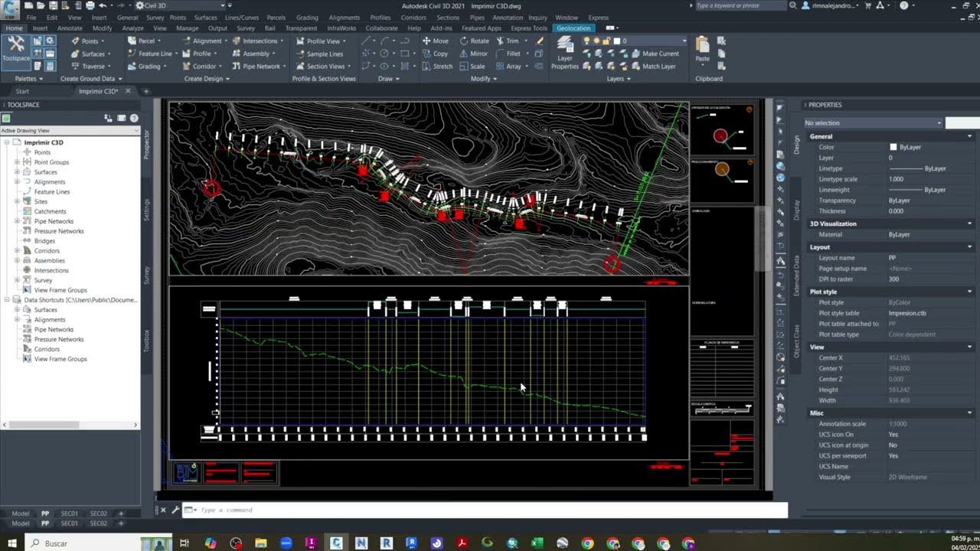Click the Match Layer button
Viewport: 980px width, 551px height.
click(653, 66)
